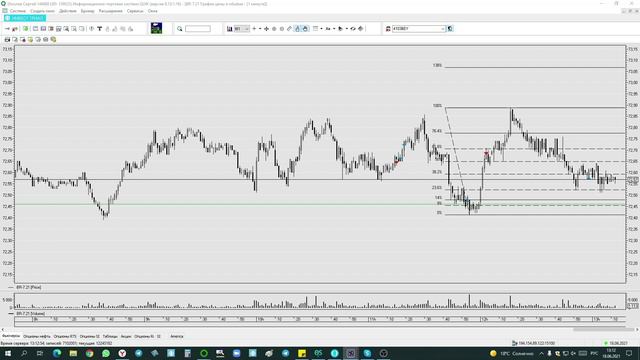The height and width of the screenshot is (360, 640).
Task: Click the red account icon before account box
Action: (388, 29)
